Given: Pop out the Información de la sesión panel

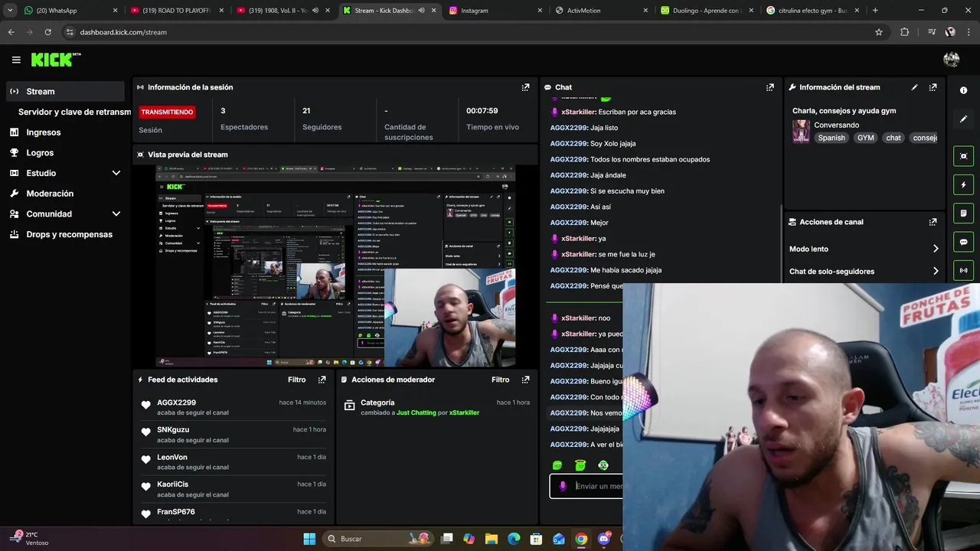Looking at the screenshot, I should click(525, 87).
